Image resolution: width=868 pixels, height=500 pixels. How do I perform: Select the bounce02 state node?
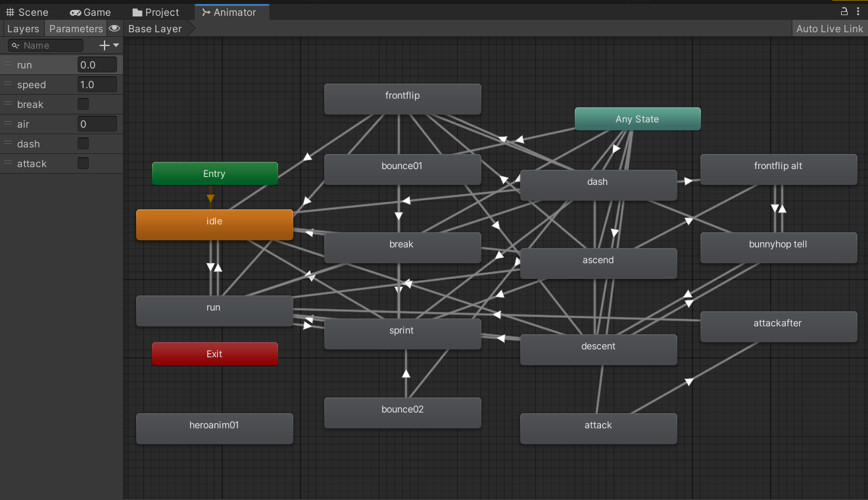point(402,413)
